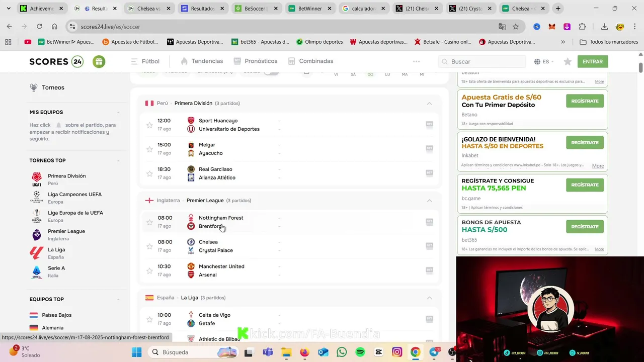Image resolution: width=644 pixels, height=362 pixels.
Task: Collapse the EQUIPOS TOP sidebar section
Action: [x=118, y=300]
